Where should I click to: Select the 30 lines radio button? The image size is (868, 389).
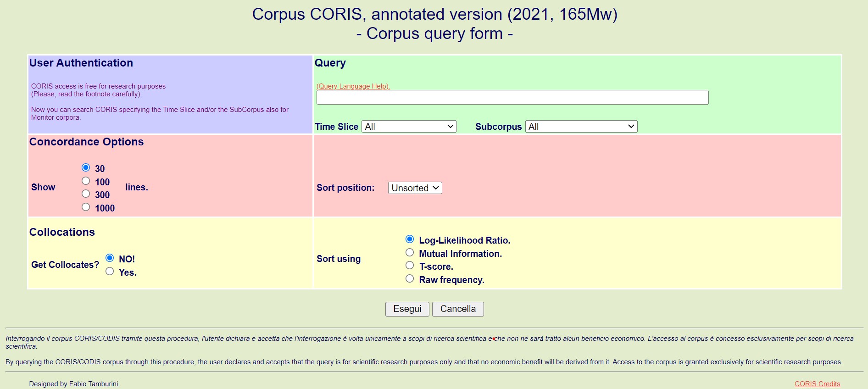(x=86, y=167)
